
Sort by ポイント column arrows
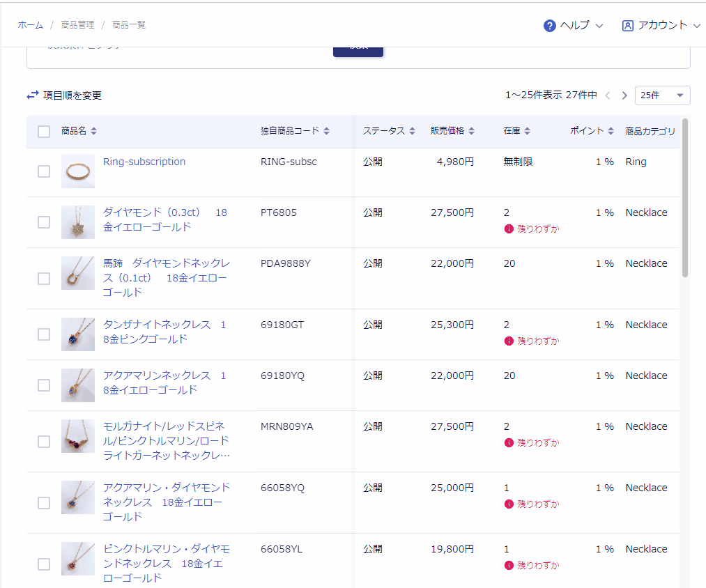611,131
